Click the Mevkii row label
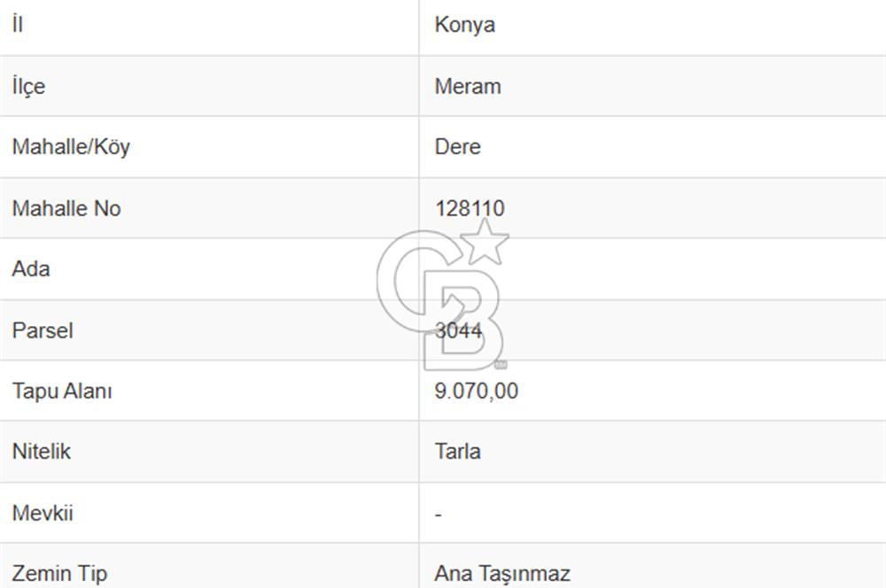The width and height of the screenshot is (886, 588). pyautogui.click(x=43, y=513)
